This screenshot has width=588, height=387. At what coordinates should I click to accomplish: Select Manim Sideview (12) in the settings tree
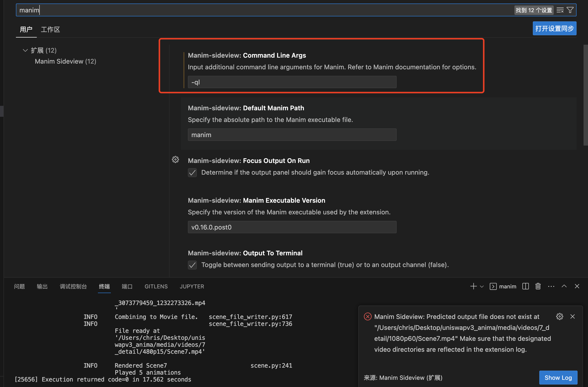click(x=66, y=61)
